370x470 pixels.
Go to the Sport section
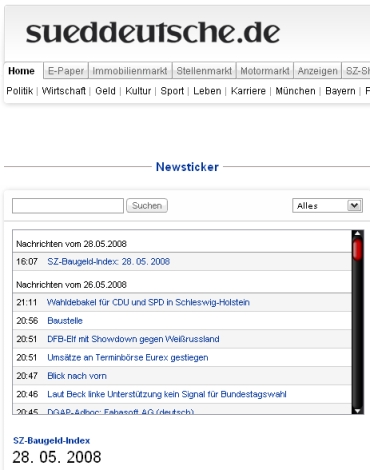172,91
